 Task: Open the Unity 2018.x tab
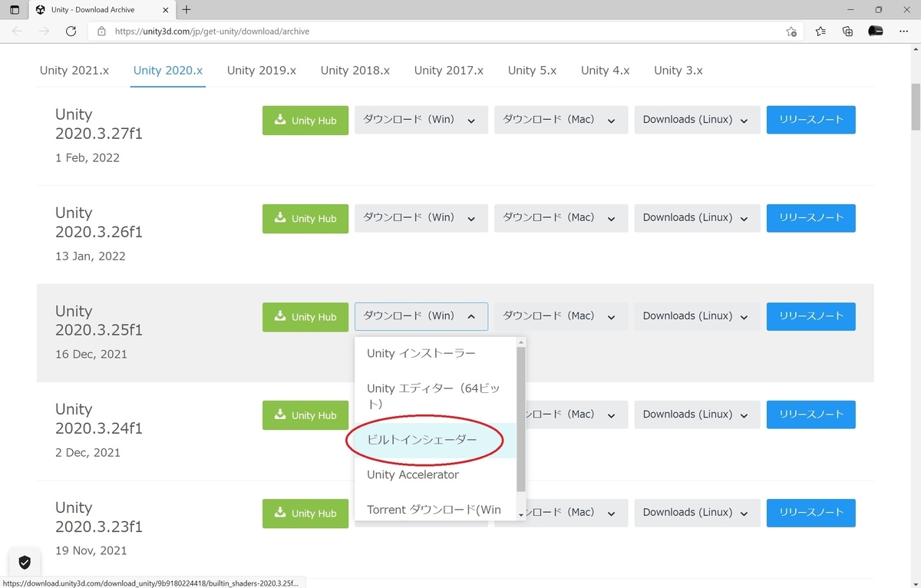click(355, 70)
